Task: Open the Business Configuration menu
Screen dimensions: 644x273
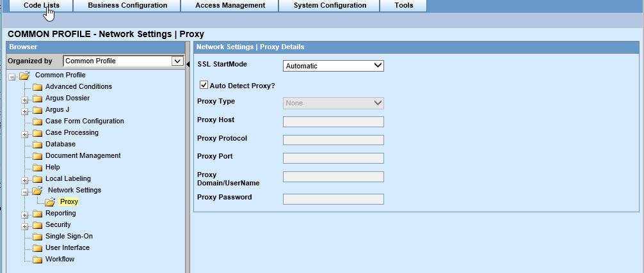Action: coord(127,6)
